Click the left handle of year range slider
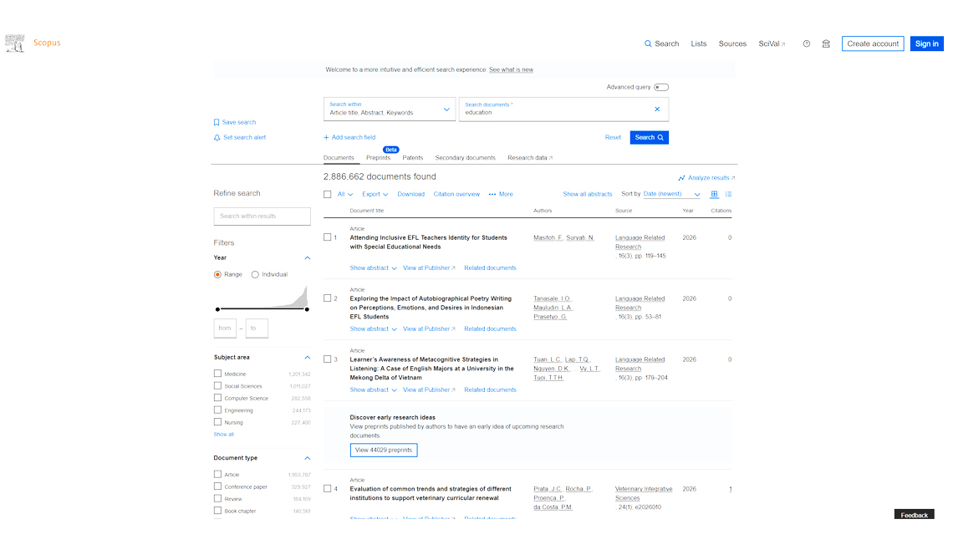This screenshot has width=953, height=560. (217, 309)
